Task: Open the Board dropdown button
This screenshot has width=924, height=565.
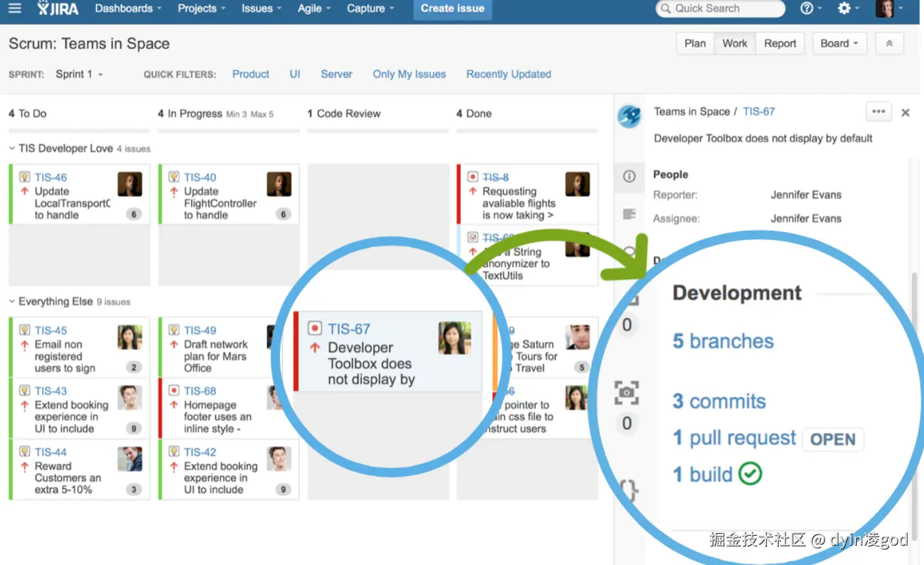Action: 839,43
